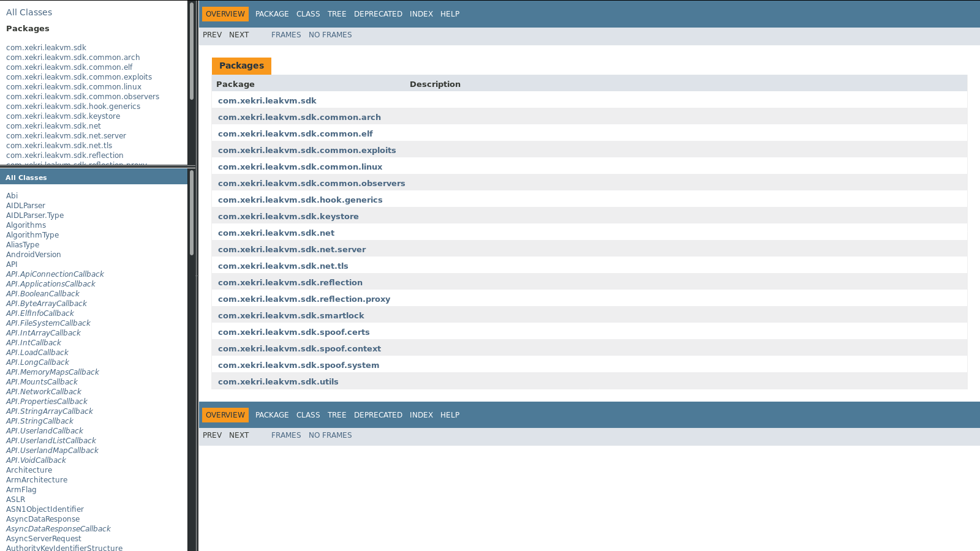The image size is (980, 551).
Task: Open package com.xekri.leakvm.sdk.net.tls in main table
Action: (283, 266)
